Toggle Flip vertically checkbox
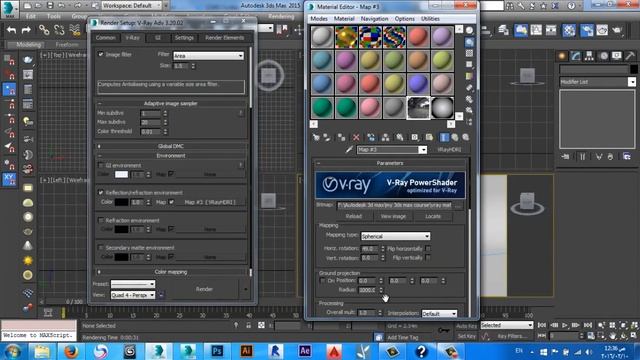Viewport: 640px width, 360px height. 428,258
